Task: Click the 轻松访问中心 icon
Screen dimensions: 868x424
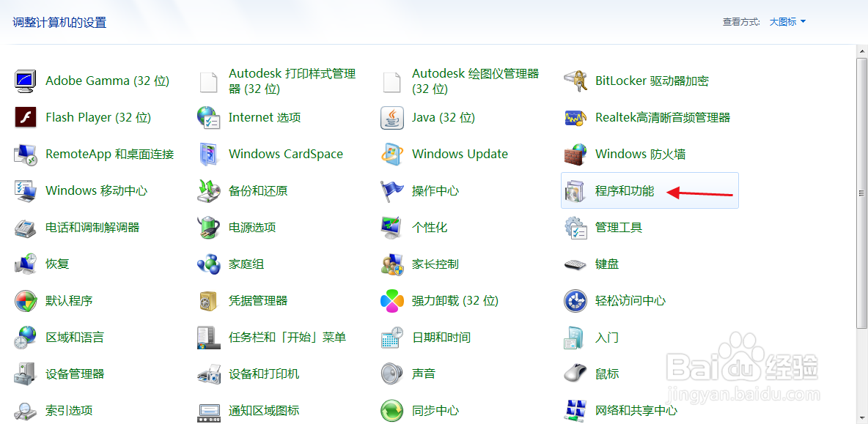Action: [575, 300]
